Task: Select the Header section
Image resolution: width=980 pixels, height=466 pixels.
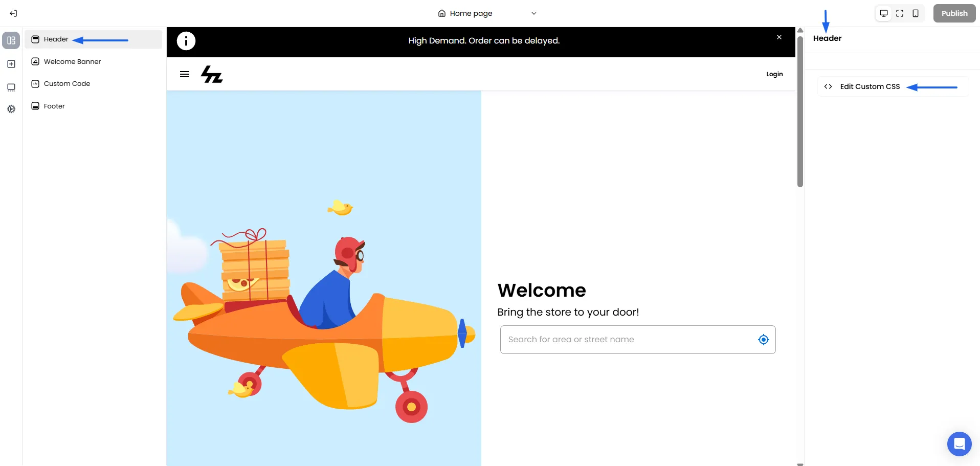Action: [x=93, y=39]
